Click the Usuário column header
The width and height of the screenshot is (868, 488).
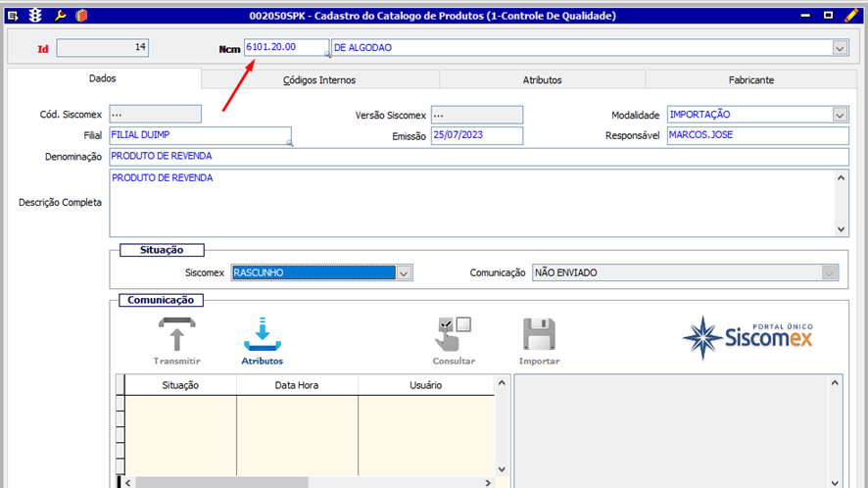pyautogui.click(x=426, y=385)
